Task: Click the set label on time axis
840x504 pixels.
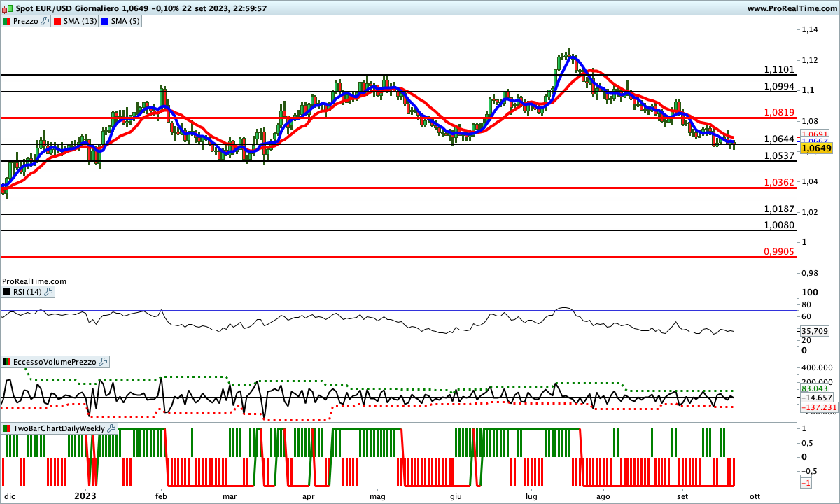Action: [x=682, y=496]
